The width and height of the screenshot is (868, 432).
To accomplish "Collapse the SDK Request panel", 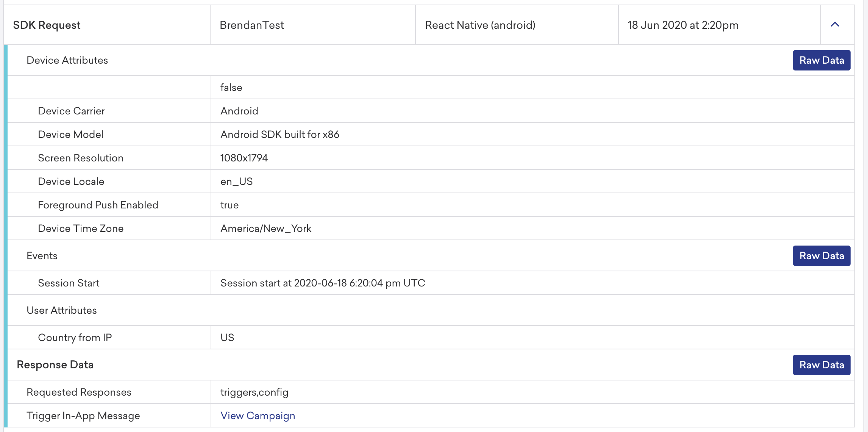I will coord(834,24).
